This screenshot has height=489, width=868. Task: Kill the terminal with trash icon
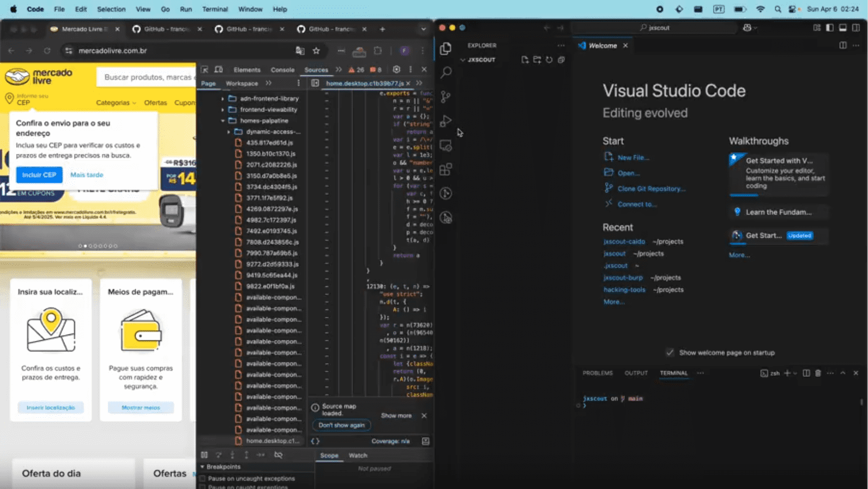(818, 373)
